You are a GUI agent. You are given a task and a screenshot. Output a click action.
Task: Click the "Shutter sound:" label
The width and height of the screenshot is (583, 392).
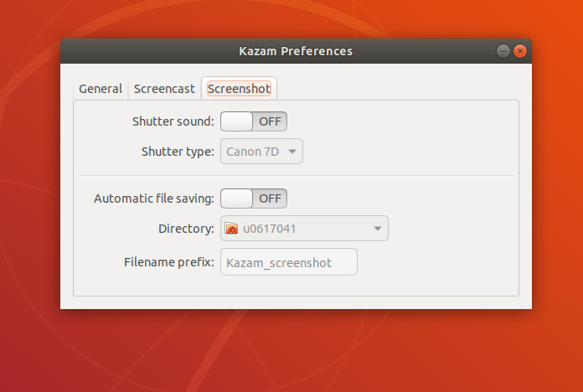pos(173,121)
